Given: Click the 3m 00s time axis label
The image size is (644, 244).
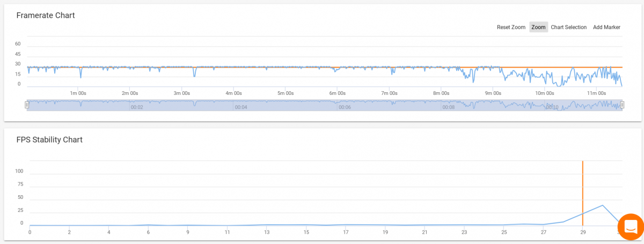Looking at the screenshot, I should tap(182, 93).
